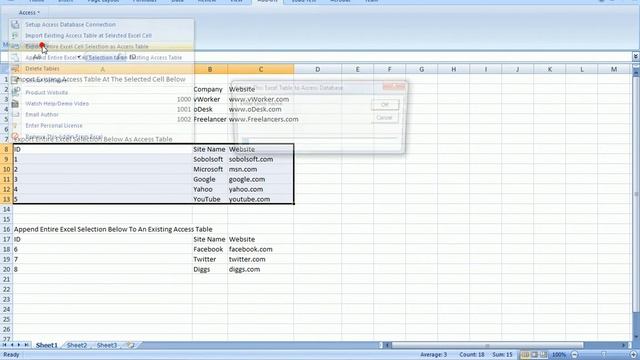
Task: Select column G header
Action: click(421, 69)
